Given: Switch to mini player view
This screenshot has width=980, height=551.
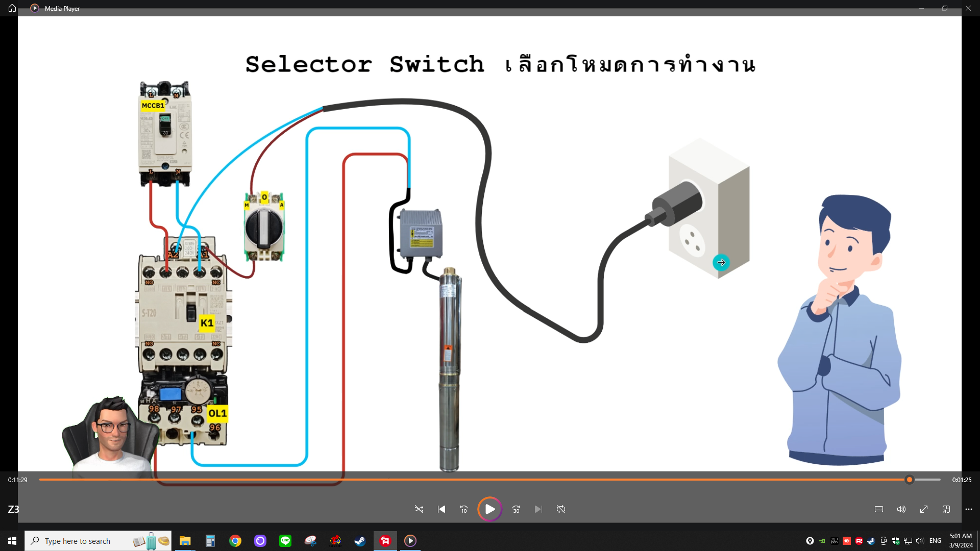Looking at the screenshot, I should [x=946, y=509].
